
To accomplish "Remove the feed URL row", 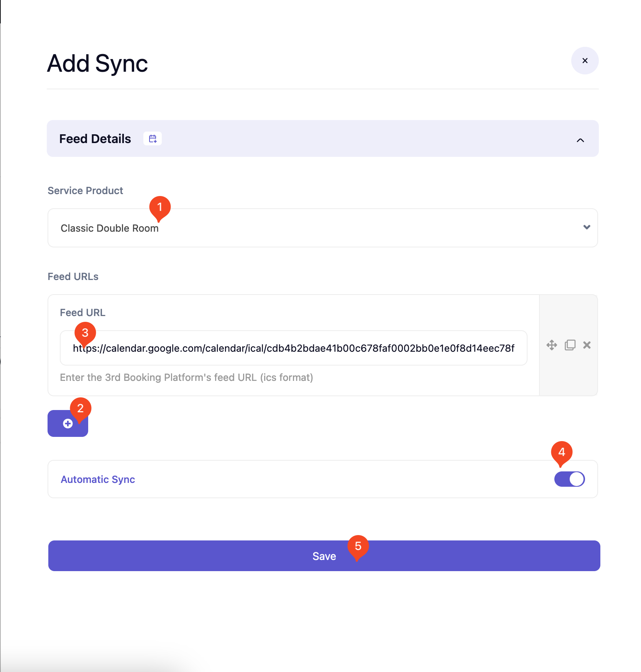I will pos(587,345).
